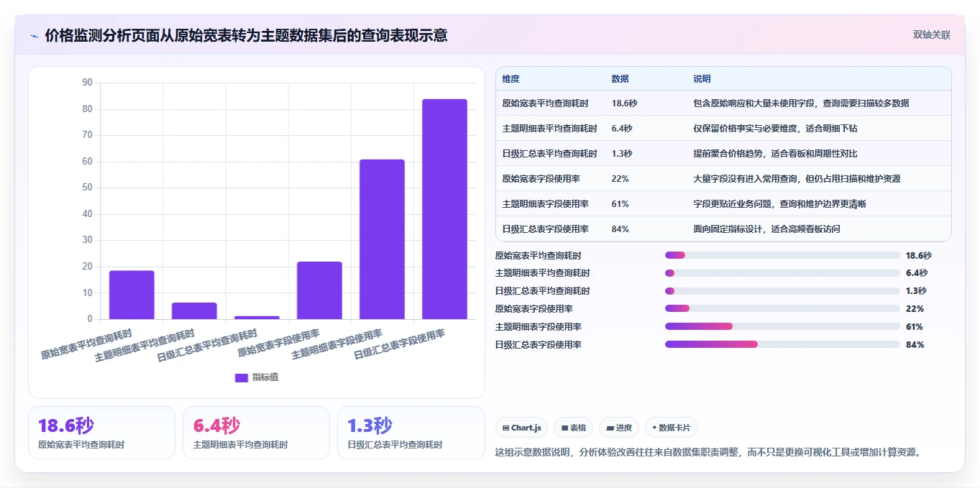980x488 pixels.
Task: Select the 数据卡片 tag chip
Action: tap(672, 428)
